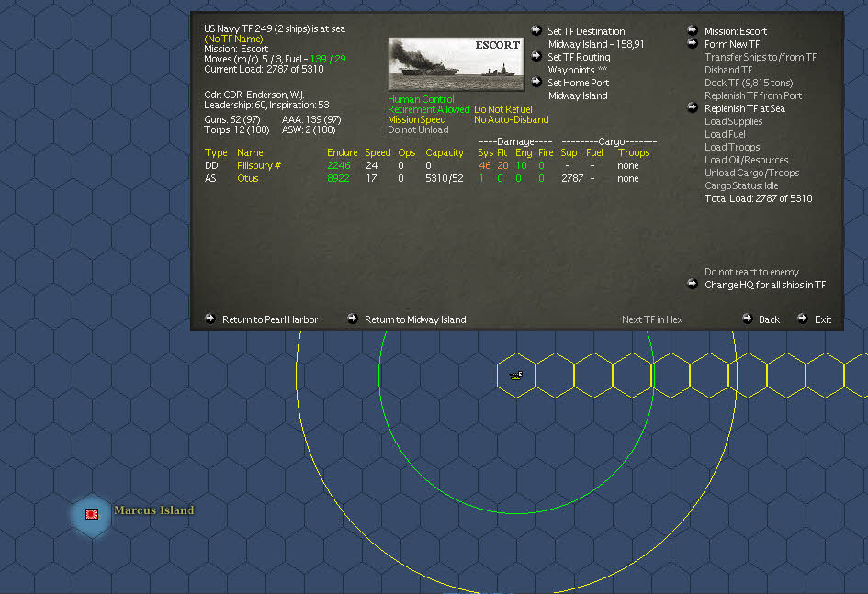The image size is (868, 594).
Task: Change the Mission: Escort setting
Action: click(x=736, y=31)
